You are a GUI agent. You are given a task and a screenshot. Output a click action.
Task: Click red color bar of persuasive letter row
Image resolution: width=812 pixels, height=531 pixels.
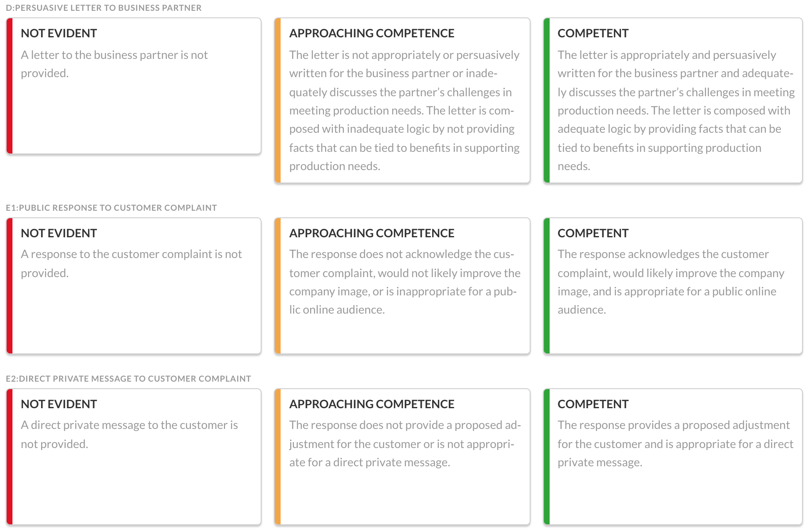(x=10, y=86)
